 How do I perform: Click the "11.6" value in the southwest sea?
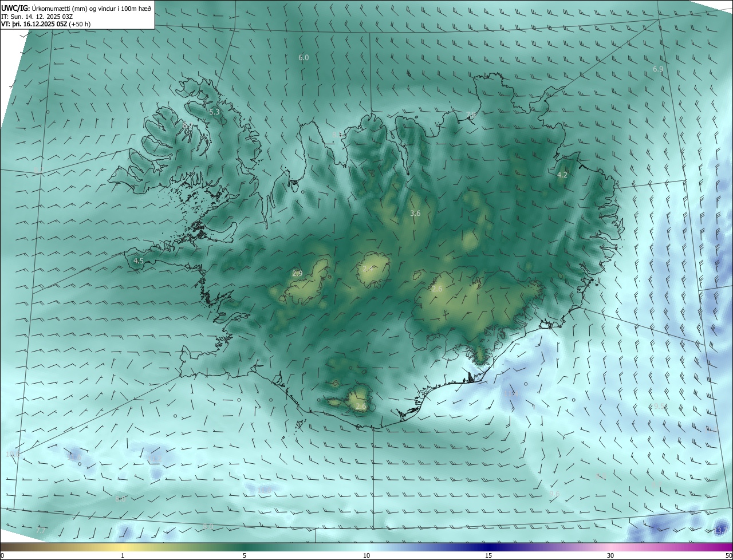(x=74, y=457)
